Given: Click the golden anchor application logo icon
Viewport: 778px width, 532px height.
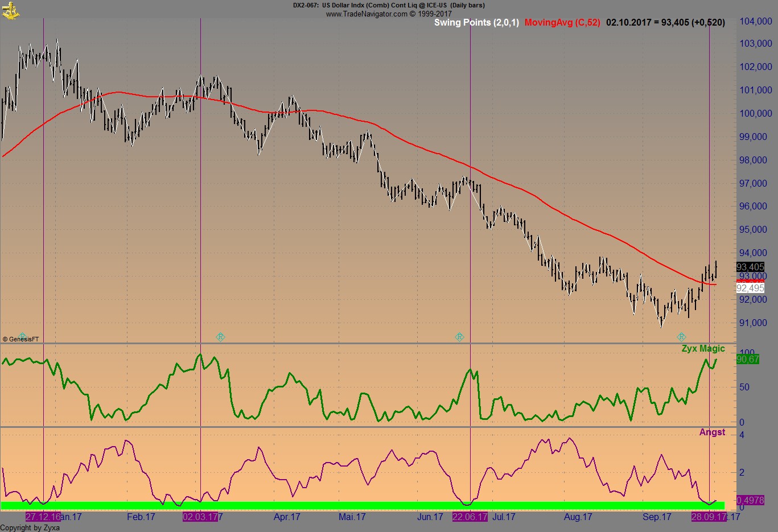Looking at the screenshot, I should pyautogui.click(x=11, y=11).
